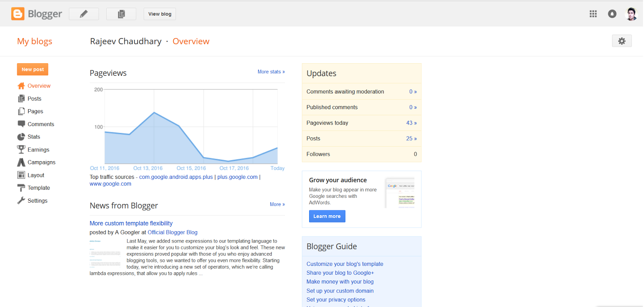Open published comments count link
644x307 pixels.
(x=413, y=107)
